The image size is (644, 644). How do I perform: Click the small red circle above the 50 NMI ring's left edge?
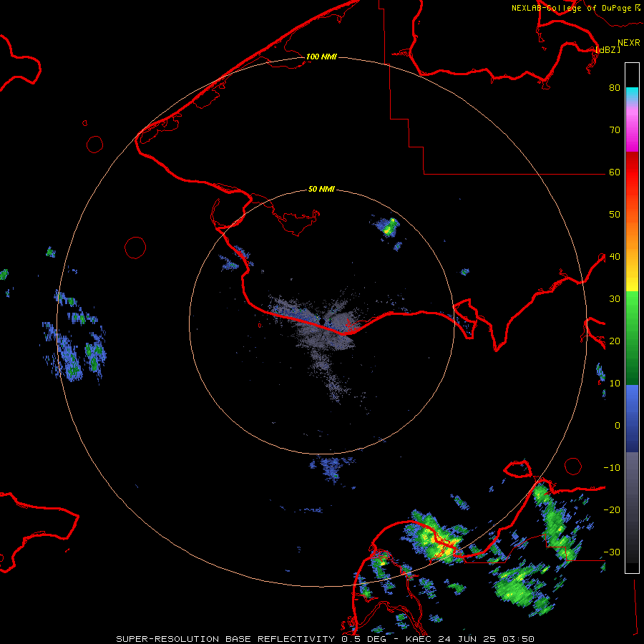tap(135, 248)
